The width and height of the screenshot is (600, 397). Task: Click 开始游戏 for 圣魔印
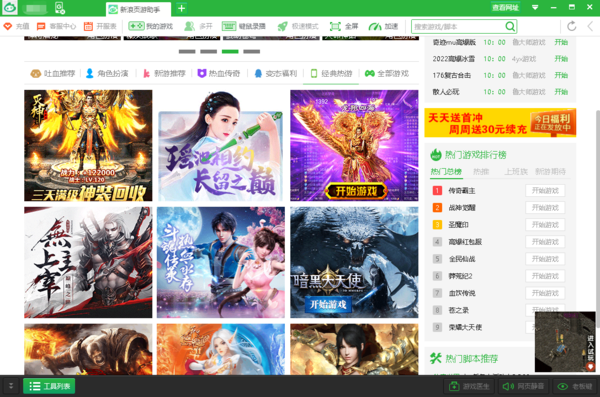click(545, 225)
